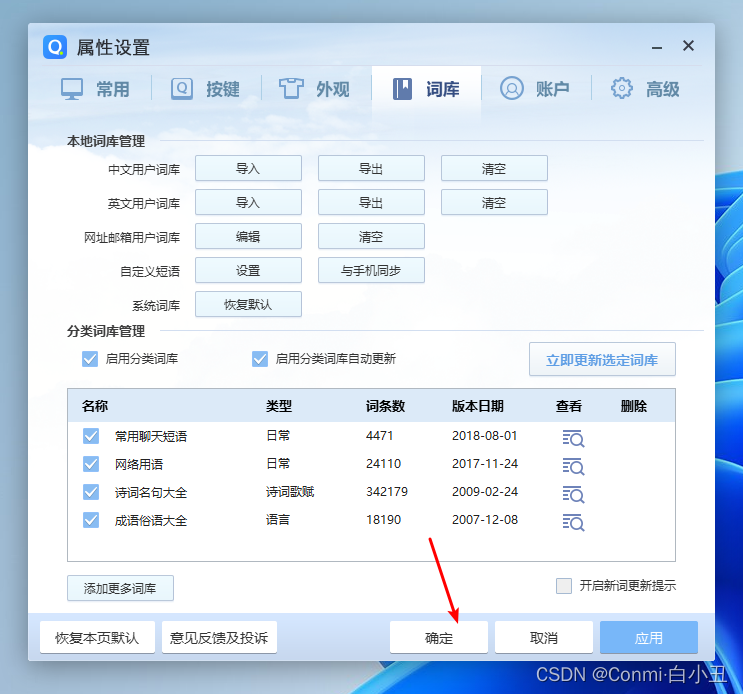This screenshot has width=743, height=694.
Task: View entries of 常用聊天短语 dictionary
Action: point(573,438)
